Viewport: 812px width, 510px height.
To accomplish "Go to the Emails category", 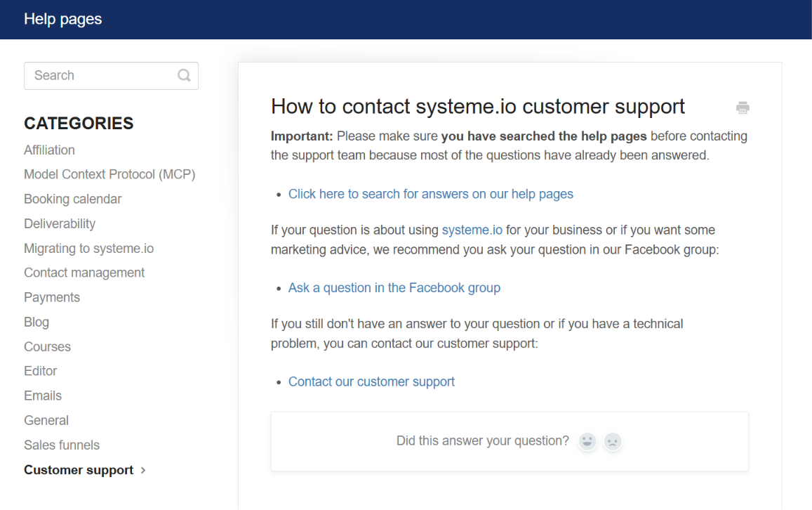I will 43,396.
